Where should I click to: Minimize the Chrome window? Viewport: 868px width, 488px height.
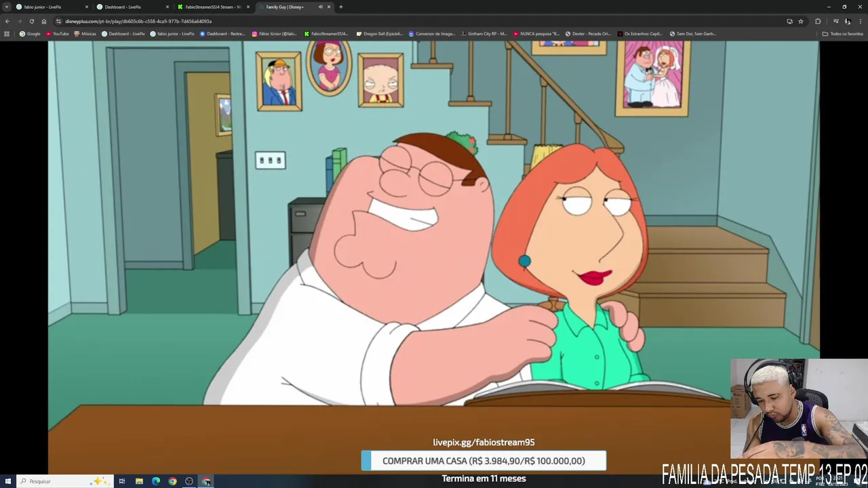tap(829, 7)
